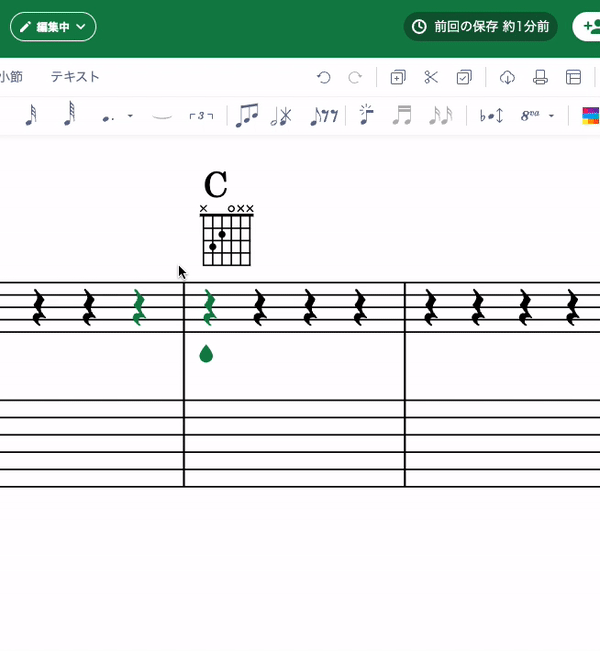This screenshot has width=600, height=651.
Task: Select the beam notes icon
Action: click(402, 115)
